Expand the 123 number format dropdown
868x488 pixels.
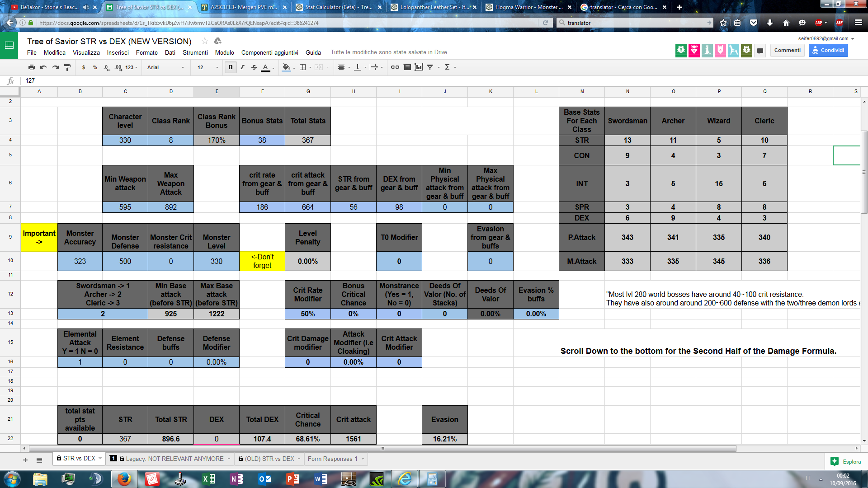click(131, 67)
